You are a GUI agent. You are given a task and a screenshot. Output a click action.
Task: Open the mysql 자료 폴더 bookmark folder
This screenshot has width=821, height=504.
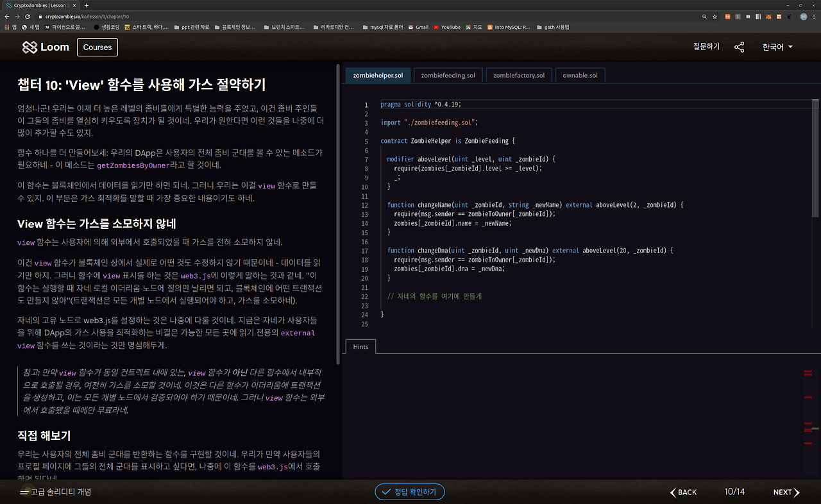tap(382, 27)
